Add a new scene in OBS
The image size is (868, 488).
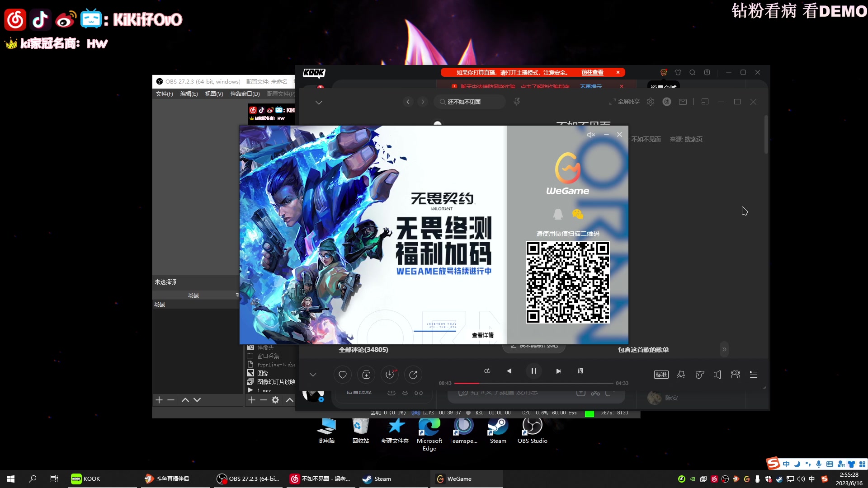(x=159, y=400)
